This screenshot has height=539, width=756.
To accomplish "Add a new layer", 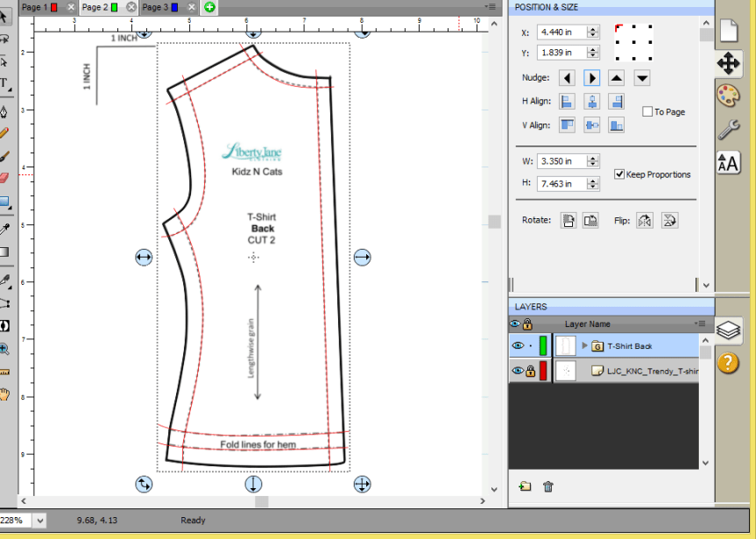I will coord(525,486).
